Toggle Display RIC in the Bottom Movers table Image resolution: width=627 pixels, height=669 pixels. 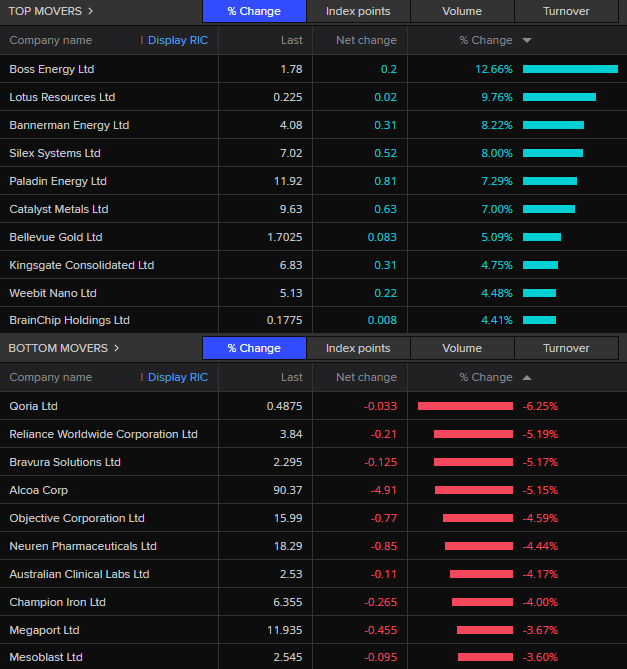[x=177, y=378]
